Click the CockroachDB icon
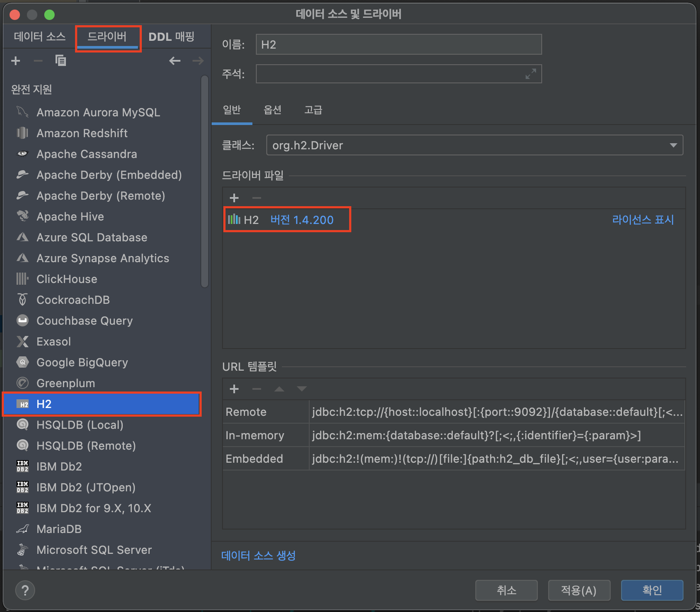Image resolution: width=700 pixels, height=612 pixels. 23,299
